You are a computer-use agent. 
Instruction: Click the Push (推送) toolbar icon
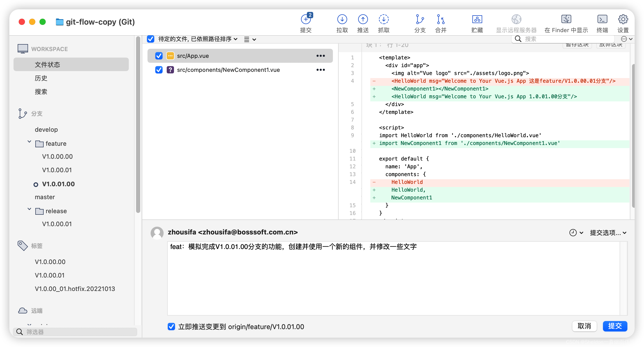pos(363,19)
